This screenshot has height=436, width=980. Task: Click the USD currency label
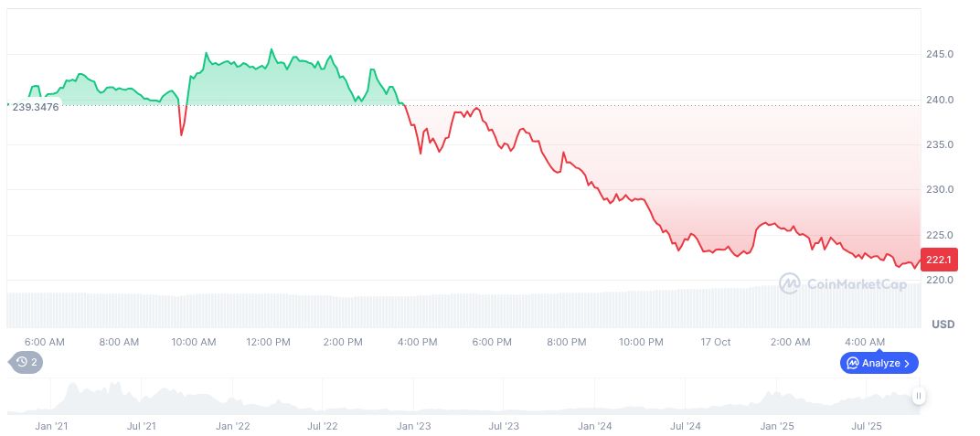tap(943, 324)
